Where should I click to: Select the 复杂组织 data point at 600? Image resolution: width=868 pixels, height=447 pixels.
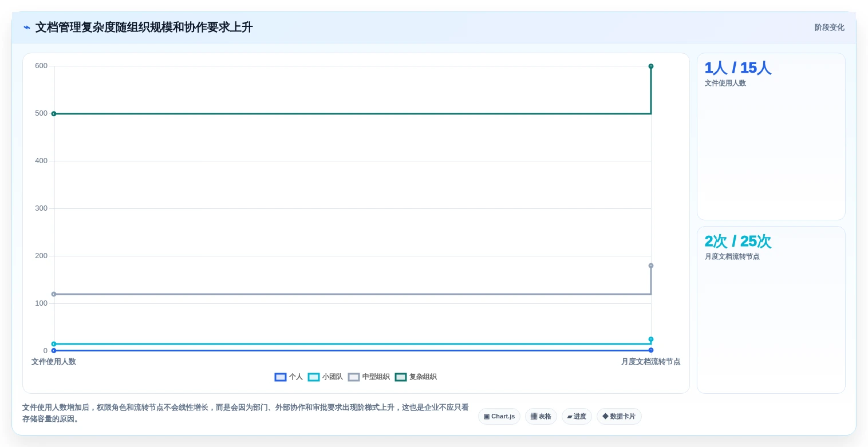click(x=651, y=66)
